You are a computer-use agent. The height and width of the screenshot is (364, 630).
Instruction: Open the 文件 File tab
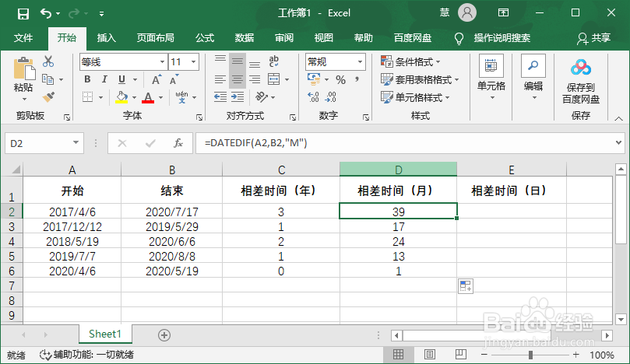point(23,38)
